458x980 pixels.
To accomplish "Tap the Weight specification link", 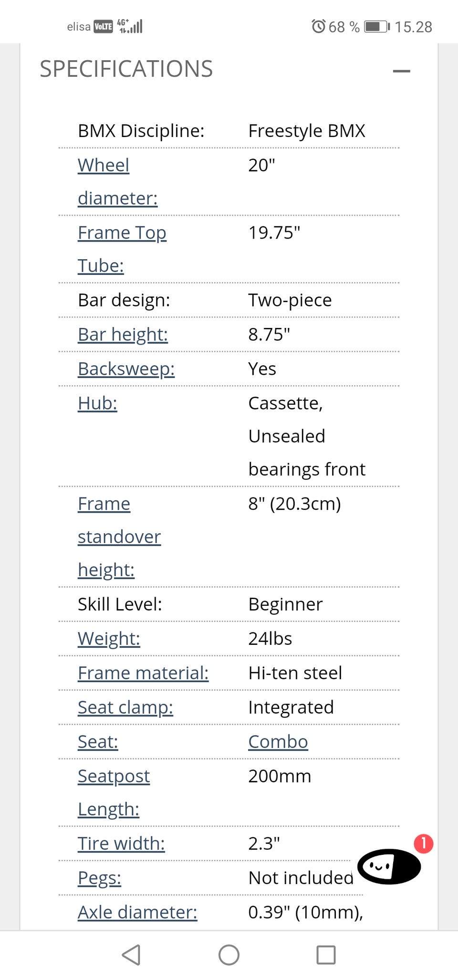I will pyautogui.click(x=109, y=639).
